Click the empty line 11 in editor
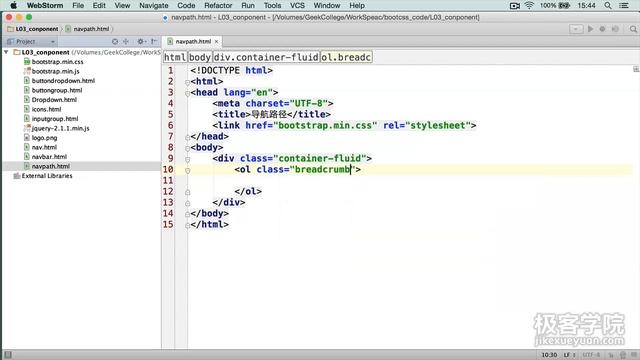This screenshot has width=640, height=360. point(410,180)
